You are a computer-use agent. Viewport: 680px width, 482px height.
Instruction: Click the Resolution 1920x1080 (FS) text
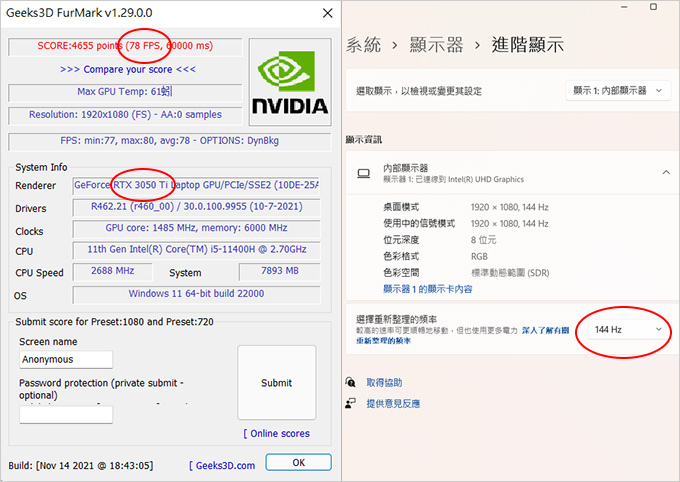click(x=125, y=115)
